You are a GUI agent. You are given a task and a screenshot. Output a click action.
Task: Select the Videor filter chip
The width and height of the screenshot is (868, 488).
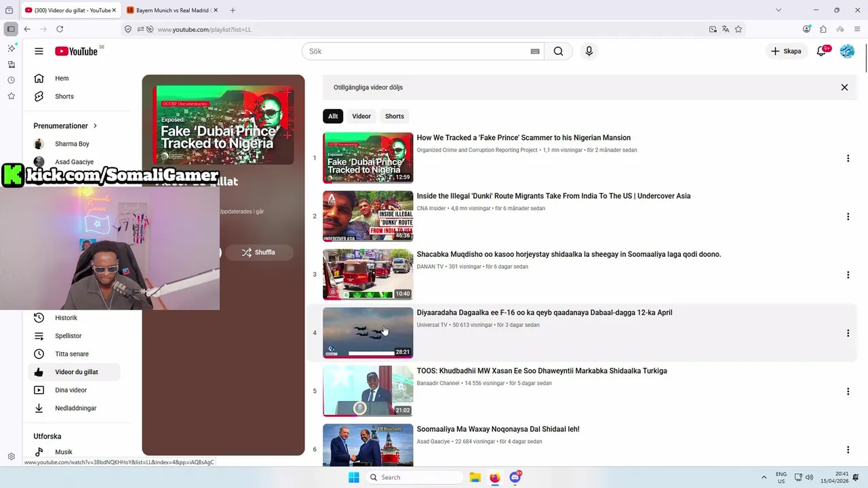point(361,117)
